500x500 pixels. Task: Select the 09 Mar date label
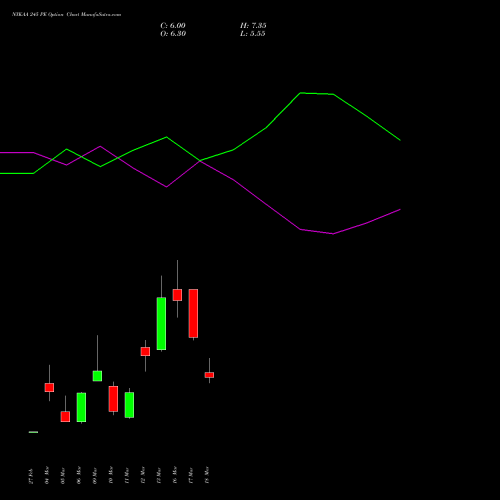[x=95, y=475]
